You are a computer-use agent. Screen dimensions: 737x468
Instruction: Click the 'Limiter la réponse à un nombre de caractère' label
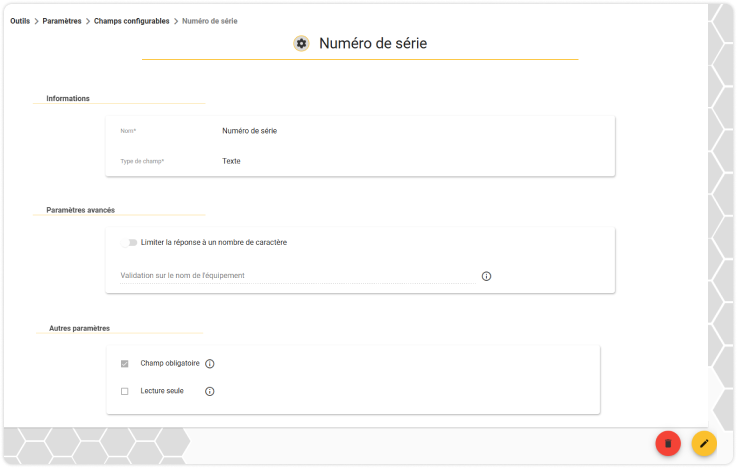(x=214, y=242)
